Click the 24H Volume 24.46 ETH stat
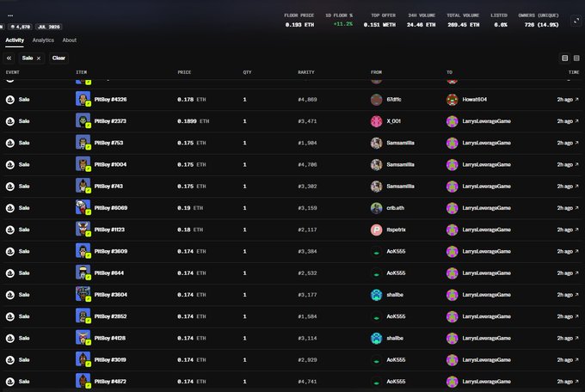This screenshot has height=392, width=585. click(x=422, y=20)
